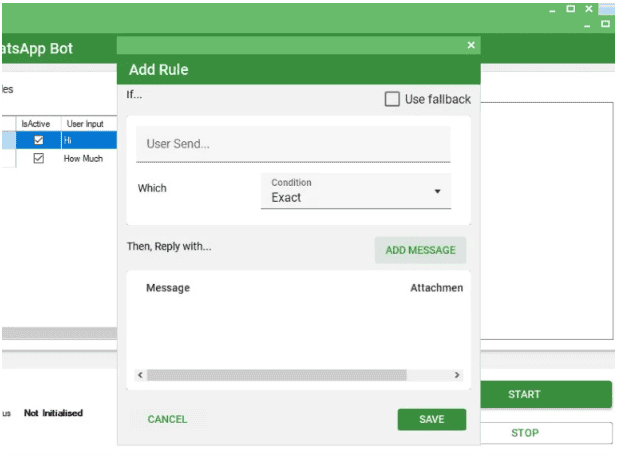Open the Condition dropdown showing Exact
The height and width of the screenshot is (456, 618).
(x=356, y=191)
